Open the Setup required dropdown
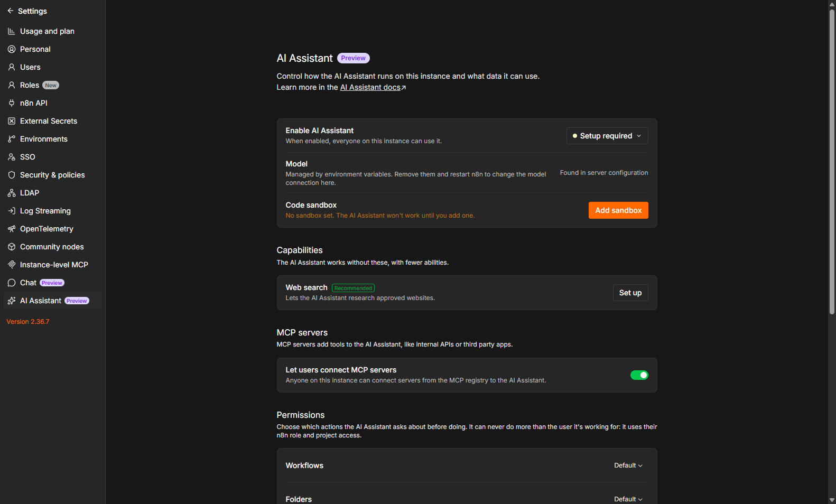 [607, 136]
